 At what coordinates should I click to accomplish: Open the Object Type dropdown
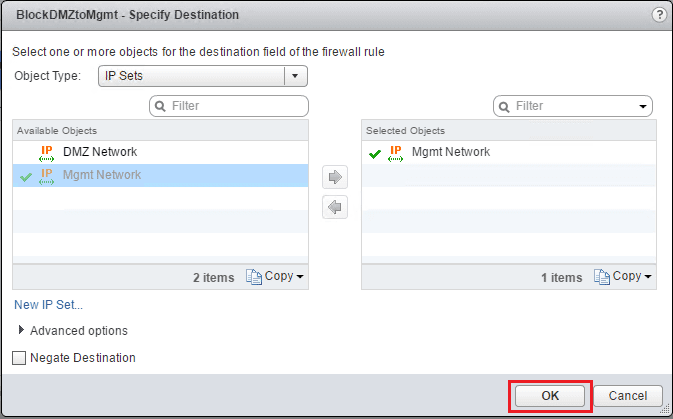[x=295, y=77]
